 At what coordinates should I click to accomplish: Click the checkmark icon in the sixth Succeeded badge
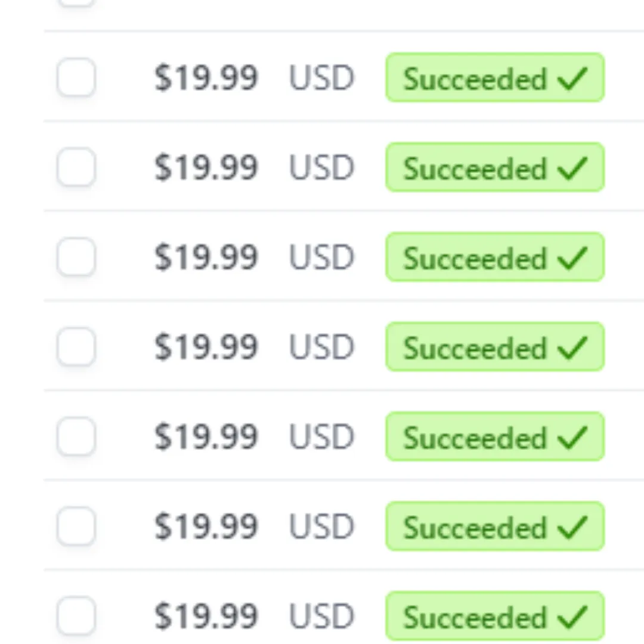tap(572, 527)
